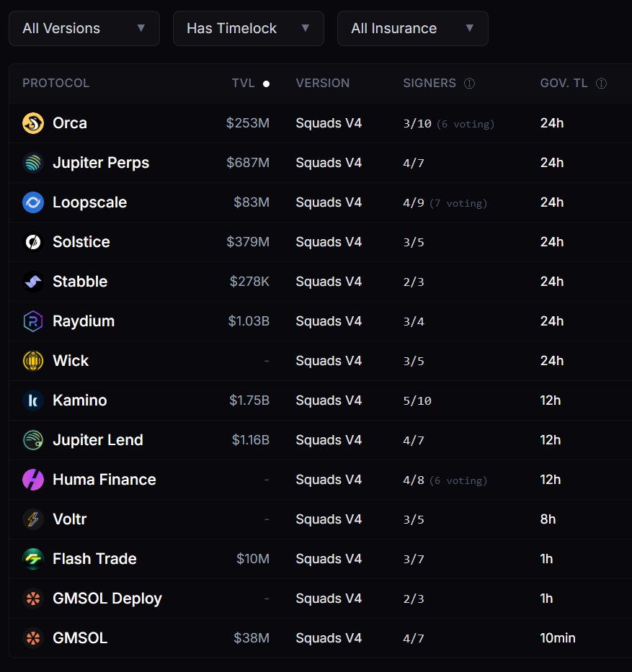
Task: Open the Solstice protocol name link
Action: pos(81,242)
